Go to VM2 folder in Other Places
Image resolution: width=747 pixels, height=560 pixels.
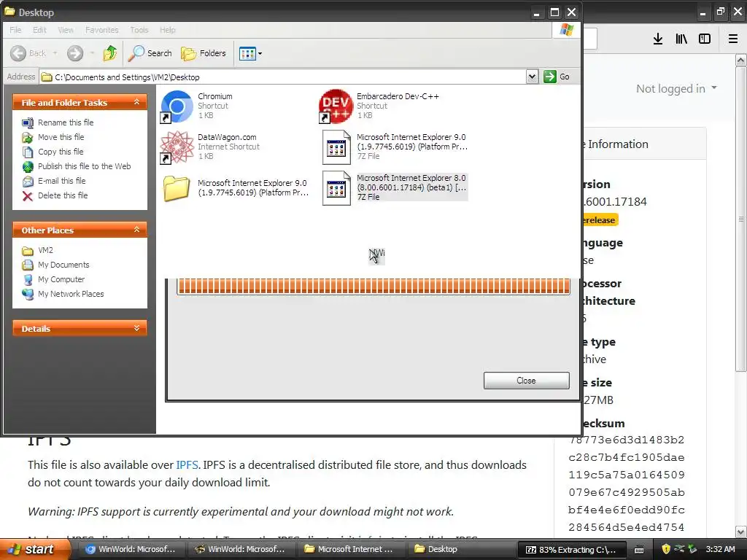click(45, 250)
